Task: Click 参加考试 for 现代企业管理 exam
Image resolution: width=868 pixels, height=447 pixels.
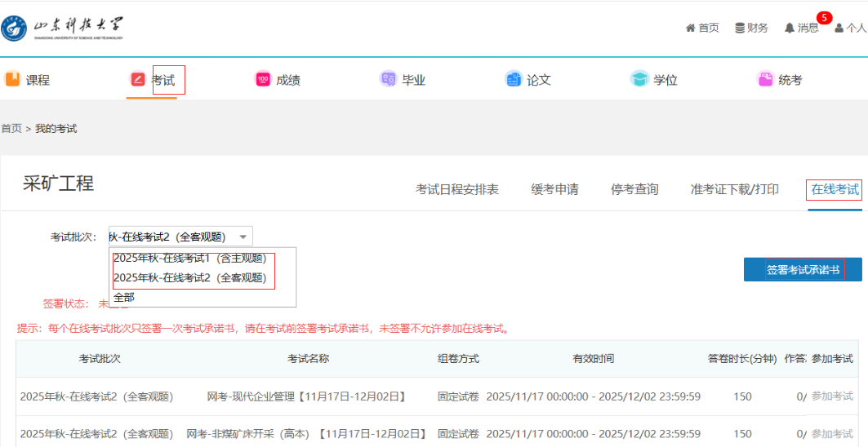Action: (x=831, y=396)
